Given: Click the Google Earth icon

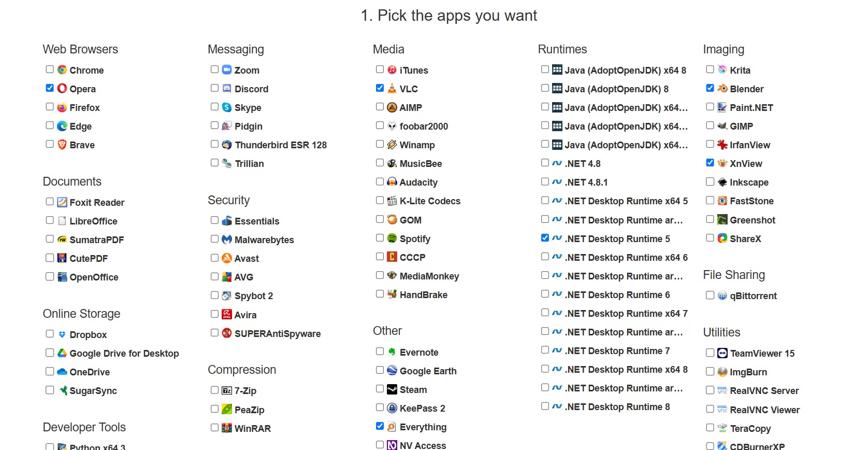Looking at the screenshot, I should (x=392, y=371).
